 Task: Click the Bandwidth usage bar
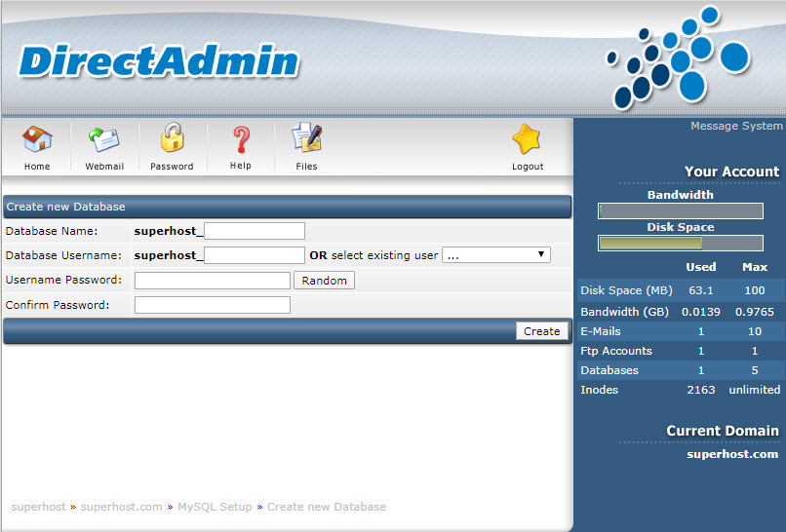[680, 211]
